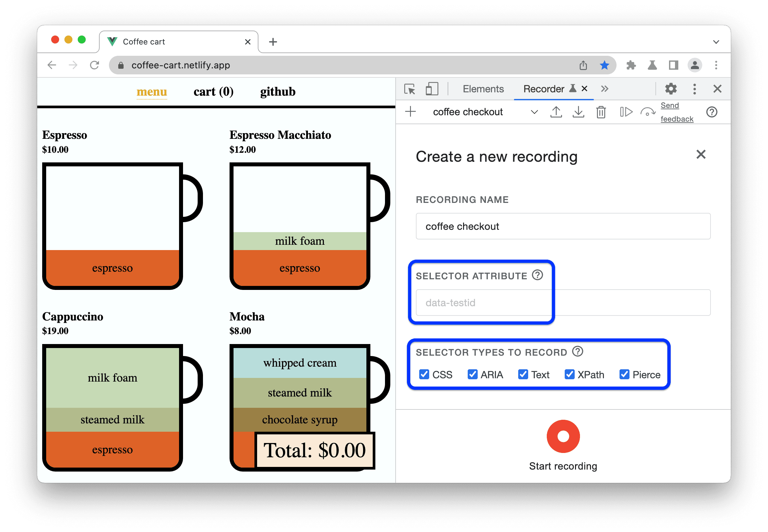Click the delete recording icon

(601, 113)
